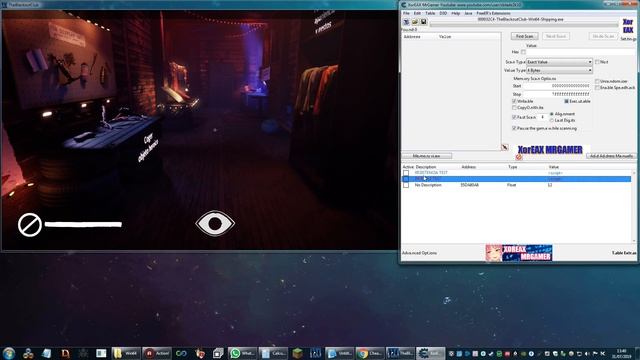Click the Minecraft block icon on the taskbar
This screenshot has width=640, height=360.
click(x=297, y=353)
